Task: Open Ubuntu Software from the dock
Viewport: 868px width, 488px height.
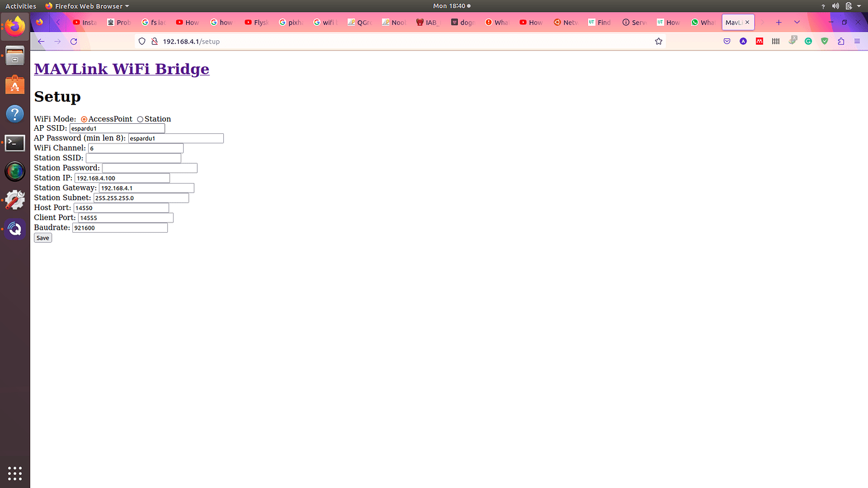Action: [15, 85]
